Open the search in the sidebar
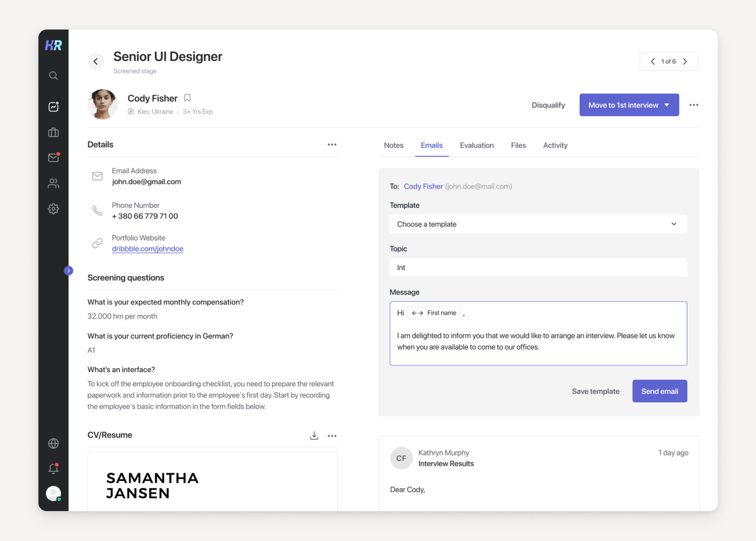 coord(54,76)
